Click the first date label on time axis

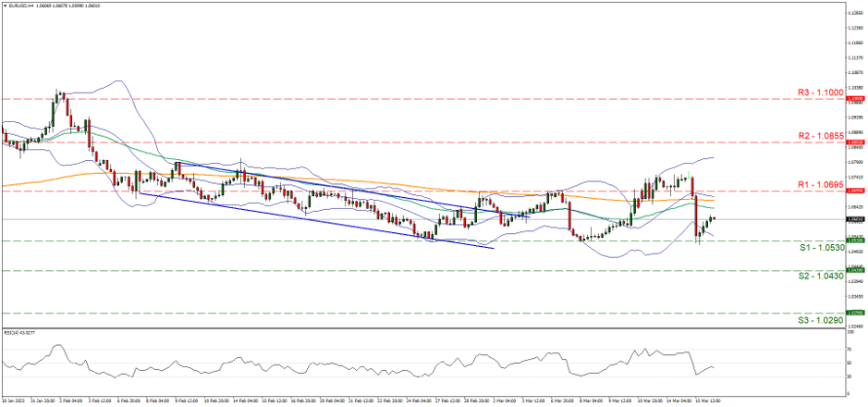click(x=12, y=401)
